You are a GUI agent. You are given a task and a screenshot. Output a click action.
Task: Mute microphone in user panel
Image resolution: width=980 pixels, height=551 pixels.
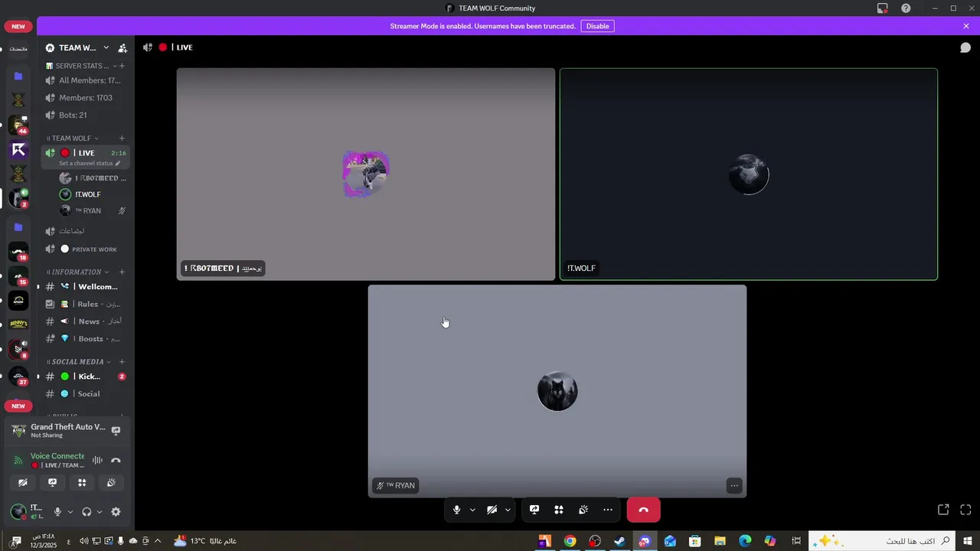point(57,512)
